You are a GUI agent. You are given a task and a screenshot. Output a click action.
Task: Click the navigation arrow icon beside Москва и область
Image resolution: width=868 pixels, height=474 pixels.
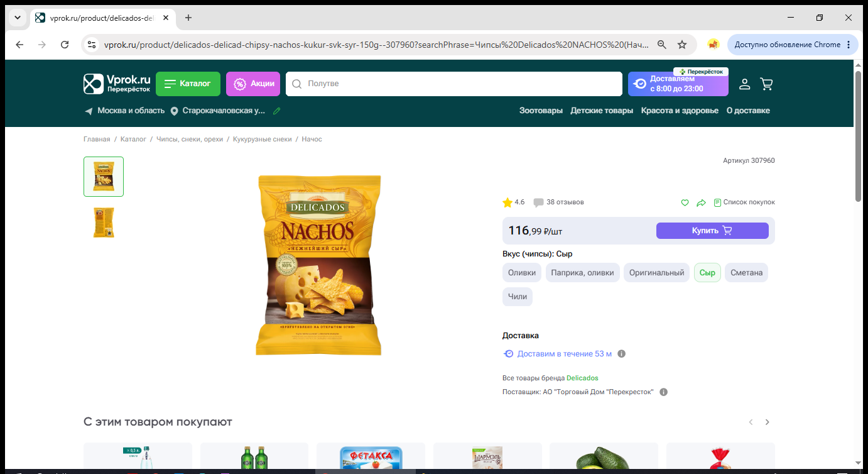(89, 111)
